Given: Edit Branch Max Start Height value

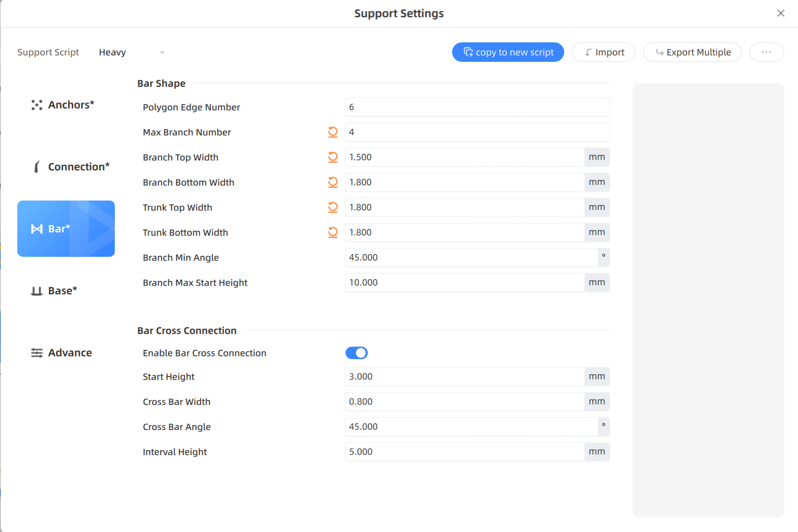Looking at the screenshot, I should click(x=465, y=282).
